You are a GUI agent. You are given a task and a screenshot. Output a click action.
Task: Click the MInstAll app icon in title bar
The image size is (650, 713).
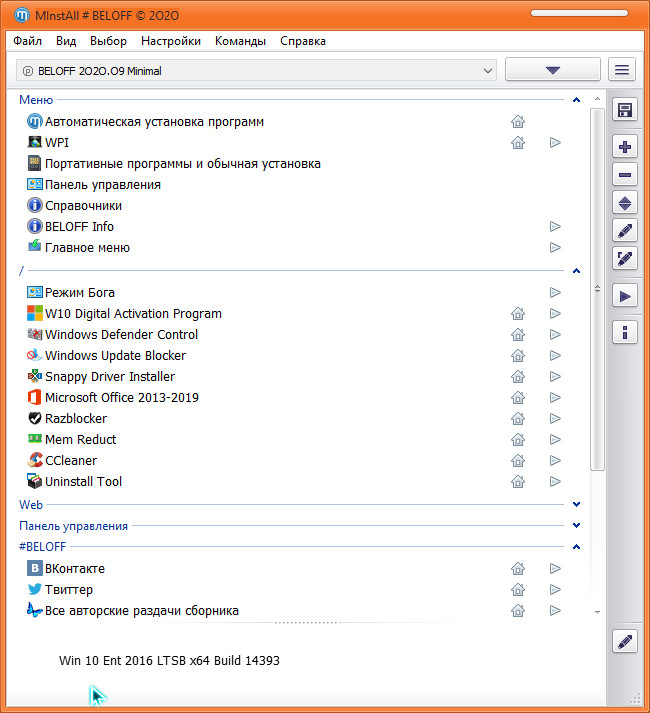point(21,15)
